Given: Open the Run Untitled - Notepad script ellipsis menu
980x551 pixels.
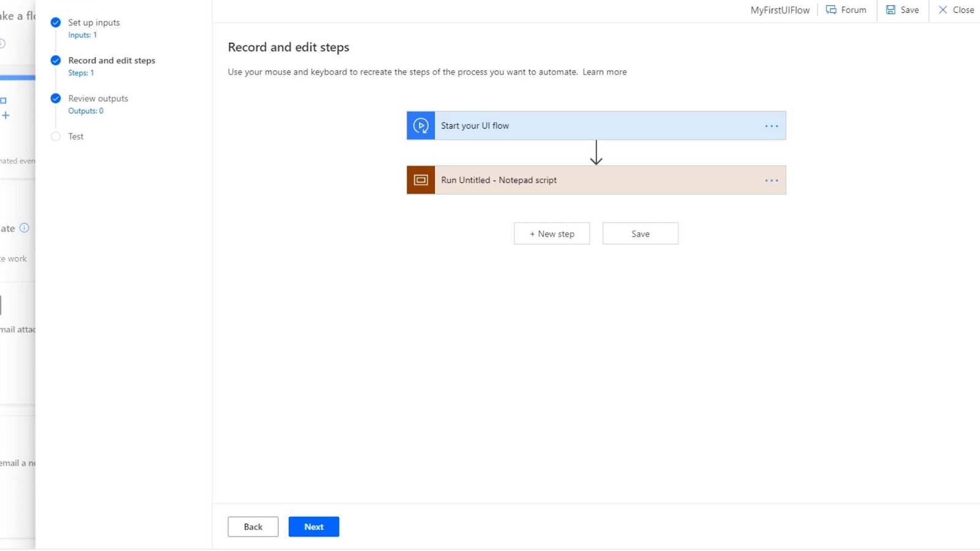Looking at the screenshot, I should click(771, 181).
